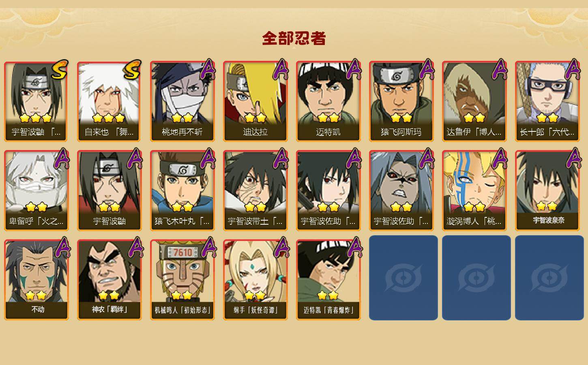Viewport: 588px width, 365px height.
Task: Select the 迪达拉 ninja card
Action: pos(255,101)
